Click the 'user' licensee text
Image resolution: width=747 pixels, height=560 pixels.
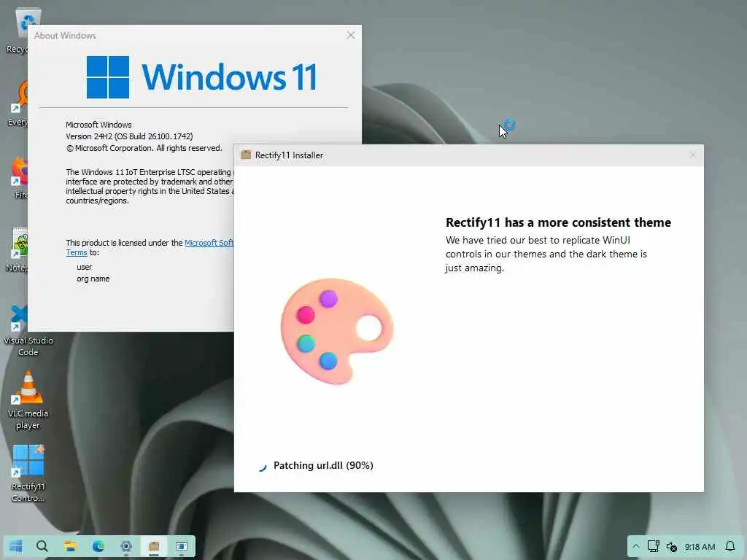coord(85,267)
